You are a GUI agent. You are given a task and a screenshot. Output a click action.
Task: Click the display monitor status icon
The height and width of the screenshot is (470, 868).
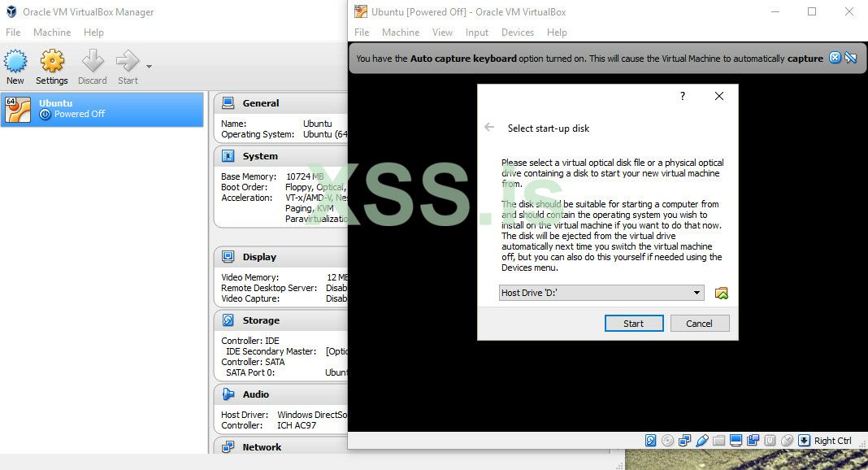[x=736, y=441]
